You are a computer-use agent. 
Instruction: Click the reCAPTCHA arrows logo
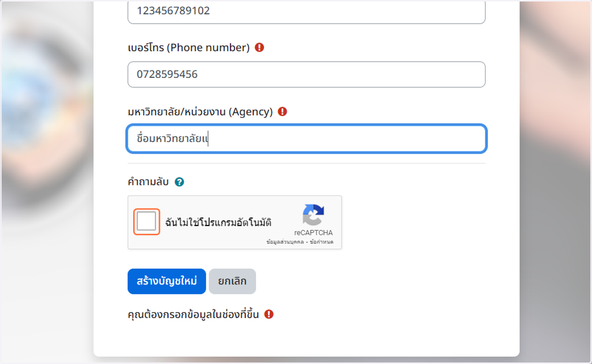(314, 215)
